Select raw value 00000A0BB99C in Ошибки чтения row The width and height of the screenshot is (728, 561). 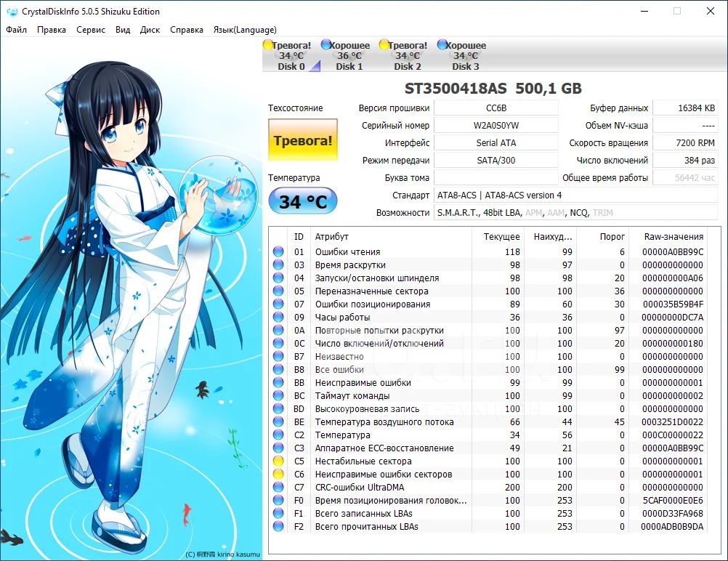tap(673, 251)
